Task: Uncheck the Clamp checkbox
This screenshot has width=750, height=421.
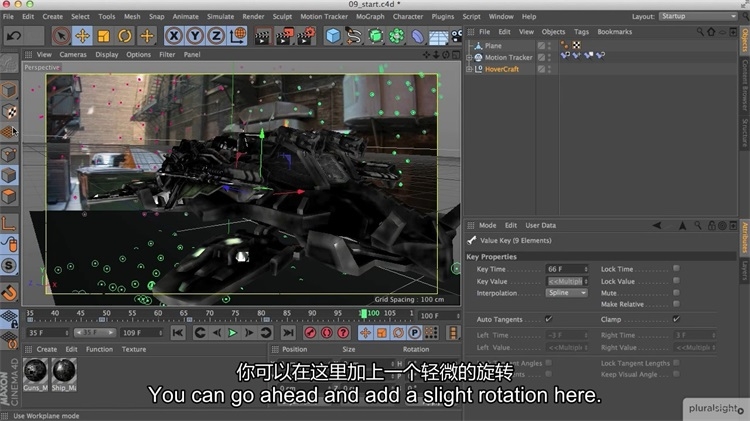Action: pyautogui.click(x=676, y=319)
